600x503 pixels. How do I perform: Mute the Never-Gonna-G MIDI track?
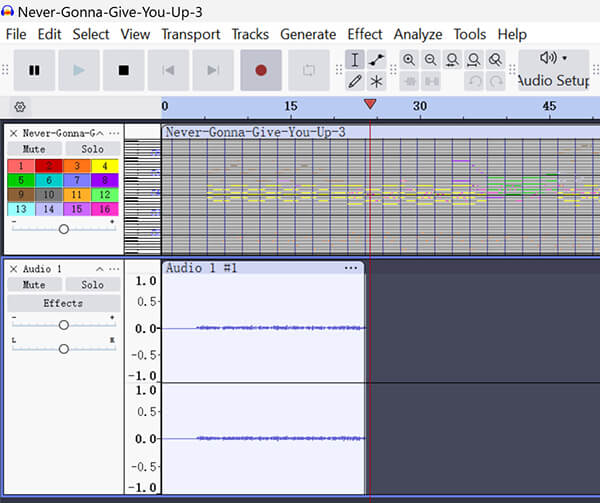(34, 149)
